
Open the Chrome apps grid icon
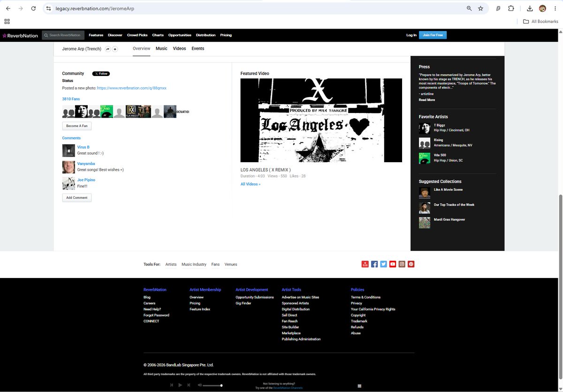(7, 21)
